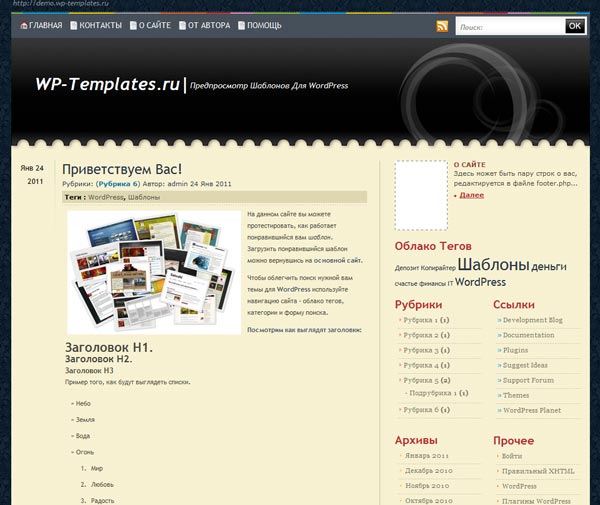The image size is (600, 505).
Task: Follow the Далее link in О сайте
Action: tap(472, 195)
